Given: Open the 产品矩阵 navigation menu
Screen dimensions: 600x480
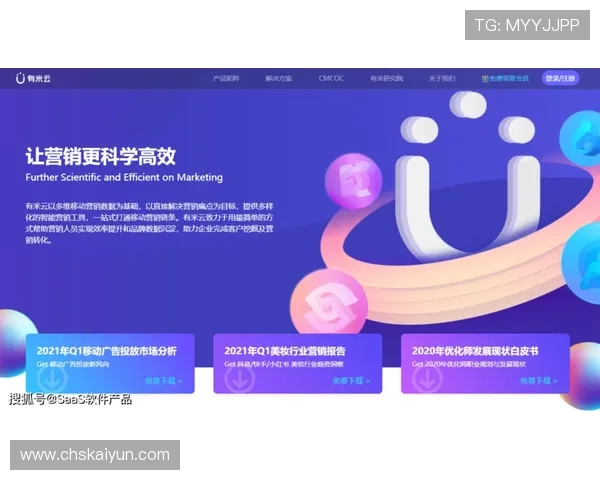Looking at the screenshot, I should click(x=226, y=78).
